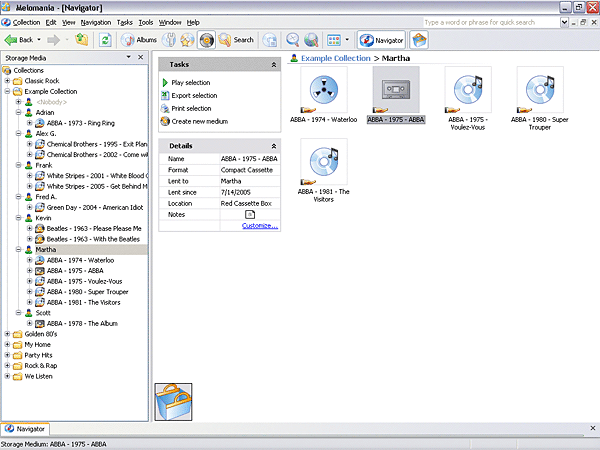This screenshot has width=600, height=450.
Task: Collapse the Example Collection node
Action: coord(7,91)
